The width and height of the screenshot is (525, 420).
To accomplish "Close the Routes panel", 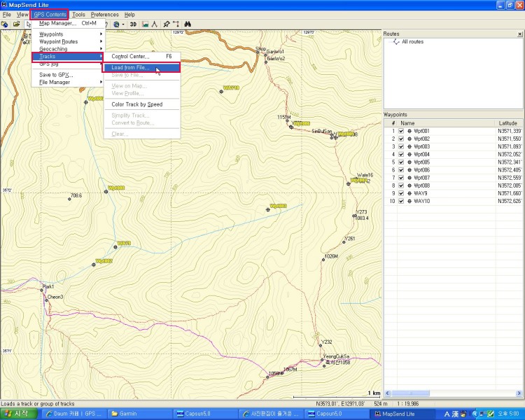I will (x=519, y=34).
